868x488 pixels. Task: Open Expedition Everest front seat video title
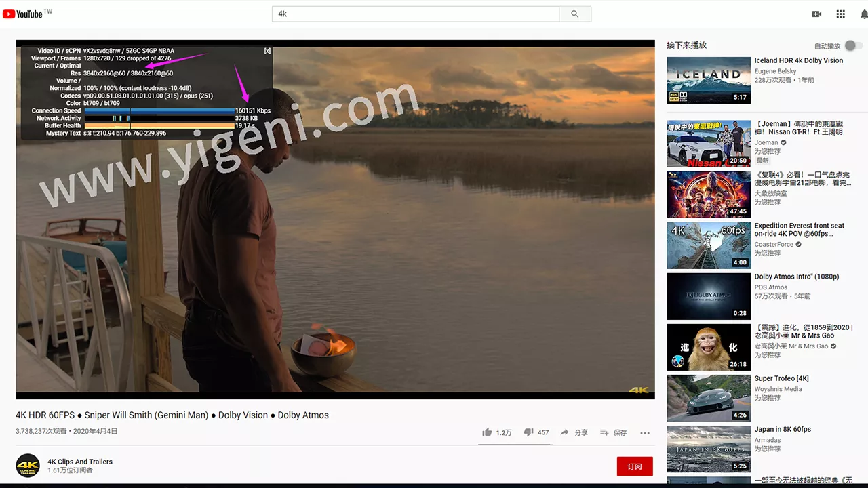coord(799,230)
